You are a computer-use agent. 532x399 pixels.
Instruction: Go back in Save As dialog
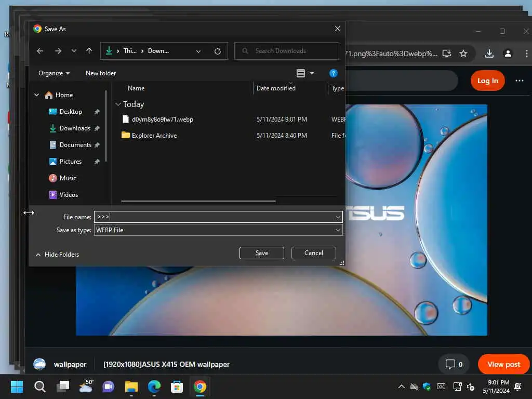pyautogui.click(x=39, y=51)
